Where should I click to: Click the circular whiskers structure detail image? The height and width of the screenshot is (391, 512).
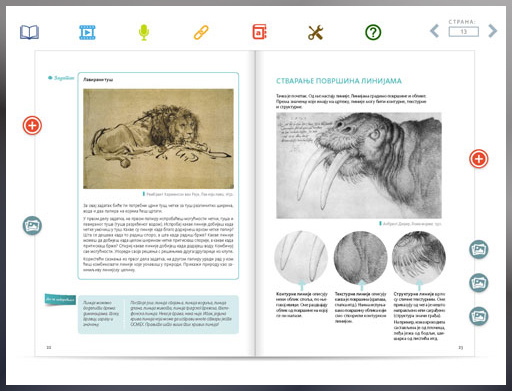[x=419, y=258]
